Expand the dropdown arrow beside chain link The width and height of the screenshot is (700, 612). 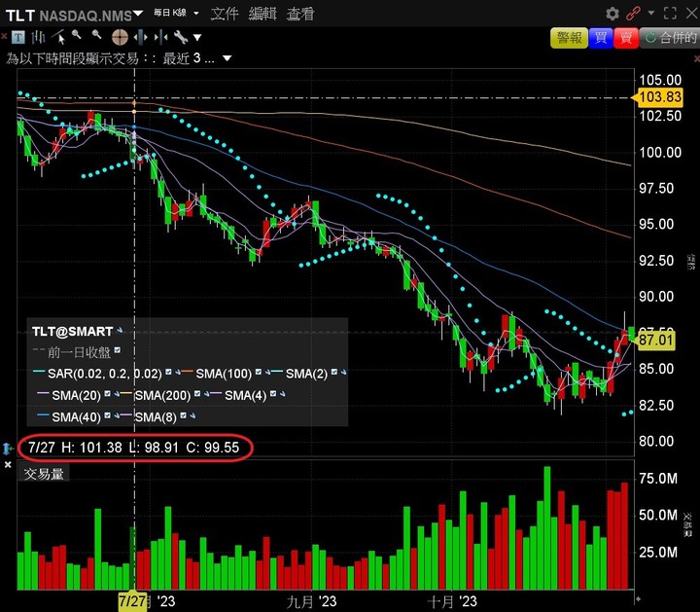650,13
